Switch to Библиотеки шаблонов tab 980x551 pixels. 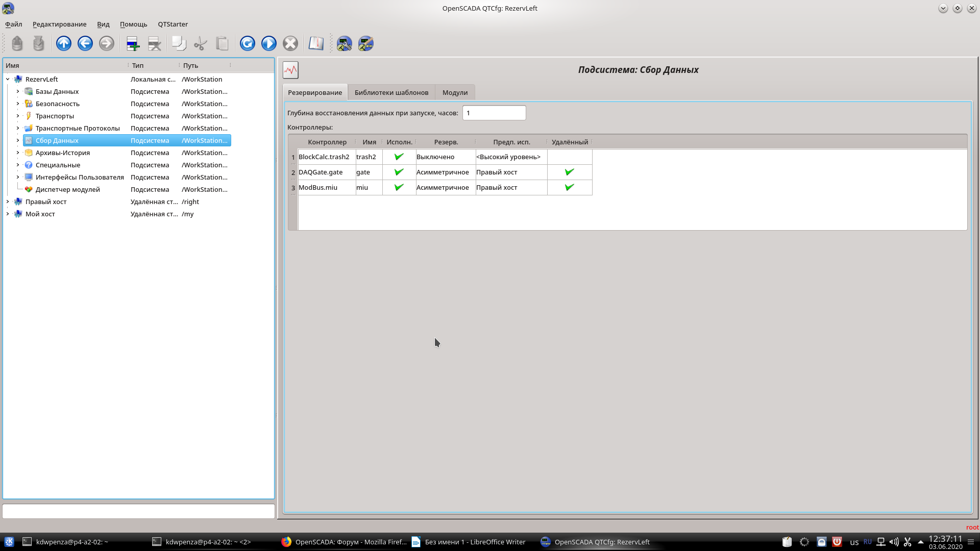391,92
